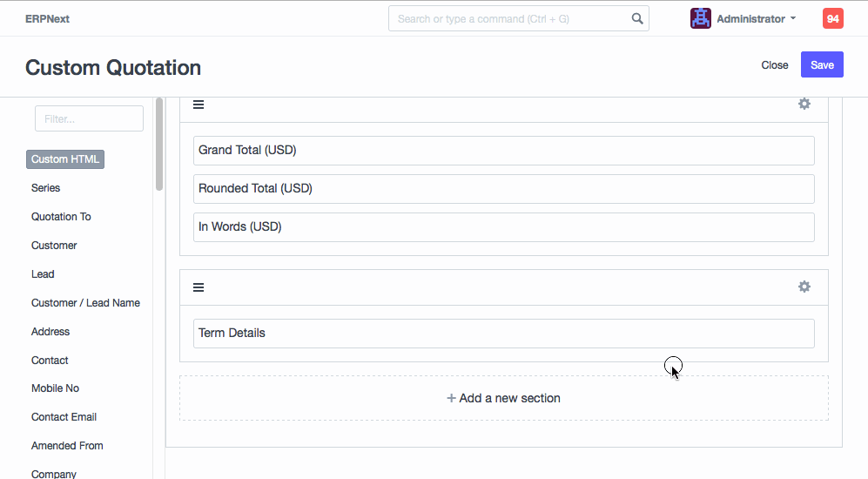Open settings gear of Term Details section
The height and width of the screenshot is (479, 868).
click(x=804, y=287)
